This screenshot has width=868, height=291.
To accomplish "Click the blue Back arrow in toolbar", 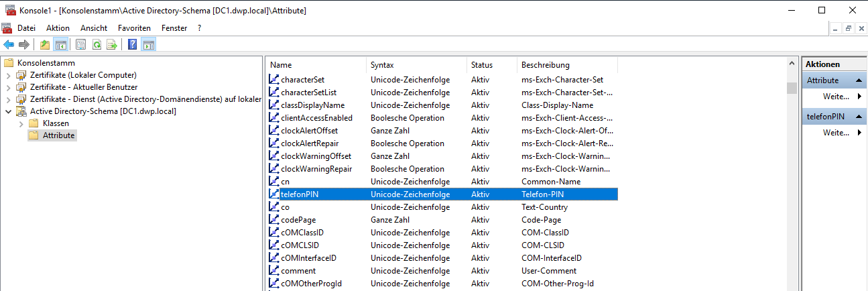I will click(9, 45).
